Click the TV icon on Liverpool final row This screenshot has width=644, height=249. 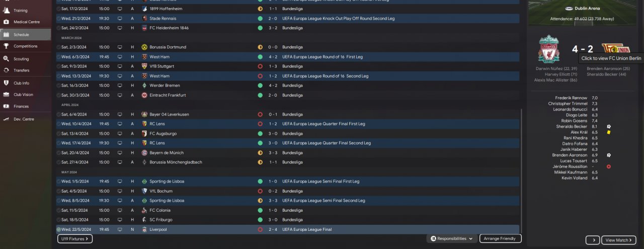tap(120, 229)
